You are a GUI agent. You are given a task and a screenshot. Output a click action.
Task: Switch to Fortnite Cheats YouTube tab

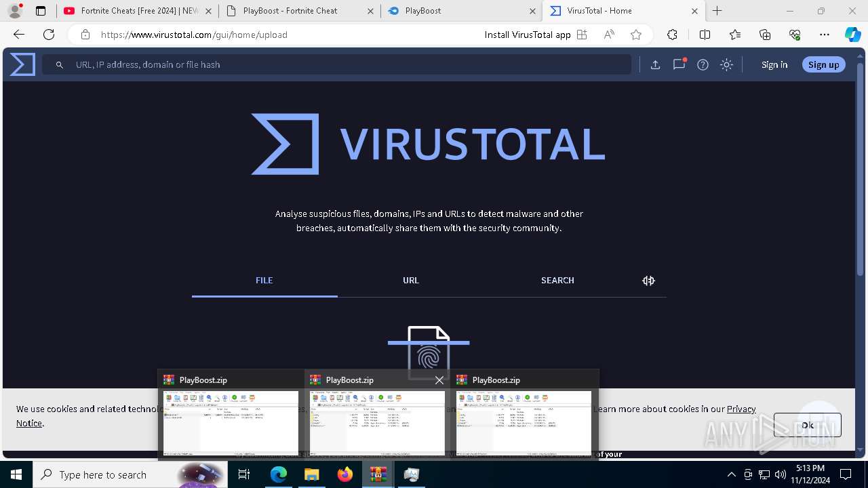click(x=139, y=11)
